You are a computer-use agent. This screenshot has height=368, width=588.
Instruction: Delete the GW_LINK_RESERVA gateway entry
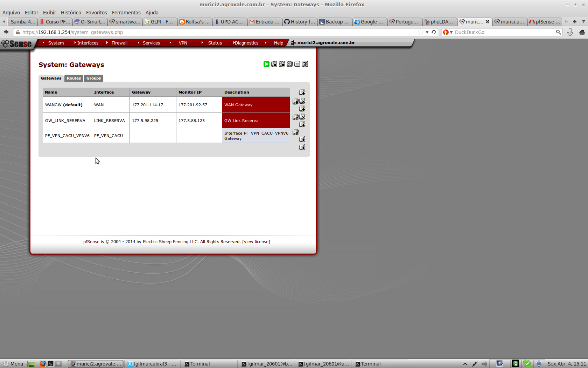[x=302, y=117]
